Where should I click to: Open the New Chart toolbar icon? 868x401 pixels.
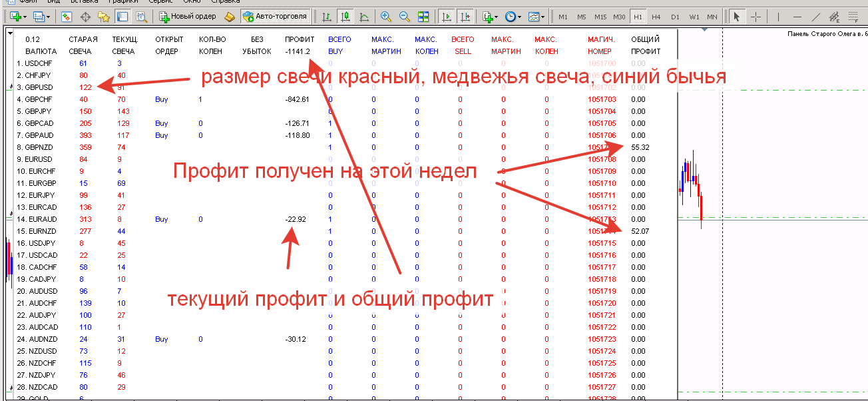[x=14, y=16]
